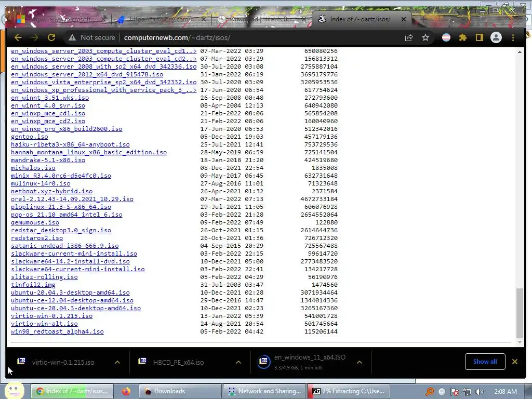Click the scrollbar up arrow
Viewport: 532px width, 399px height.
pyautogui.click(x=520, y=52)
